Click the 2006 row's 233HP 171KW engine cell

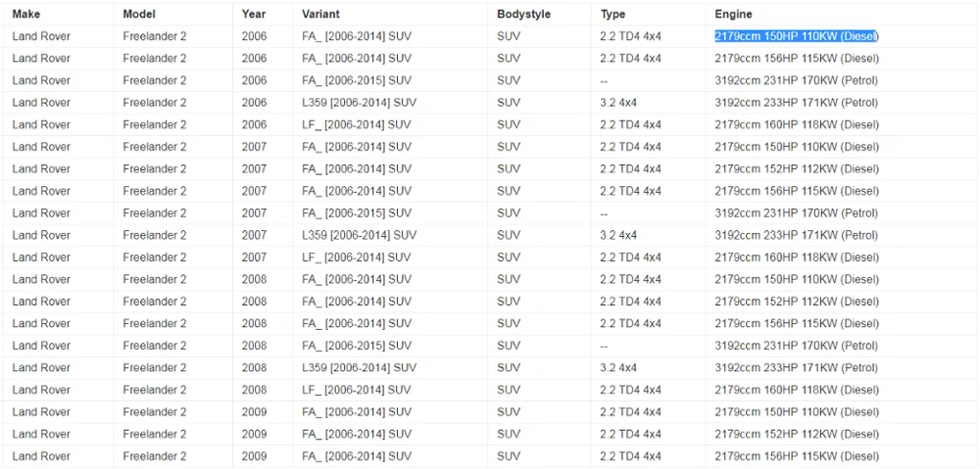coord(796,103)
